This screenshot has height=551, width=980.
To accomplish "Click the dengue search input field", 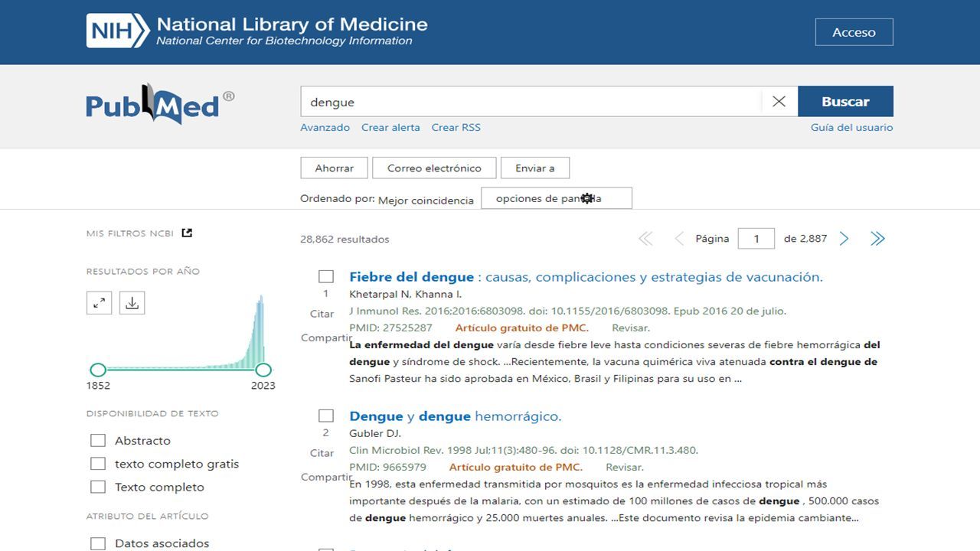I will [x=531, y=102].
